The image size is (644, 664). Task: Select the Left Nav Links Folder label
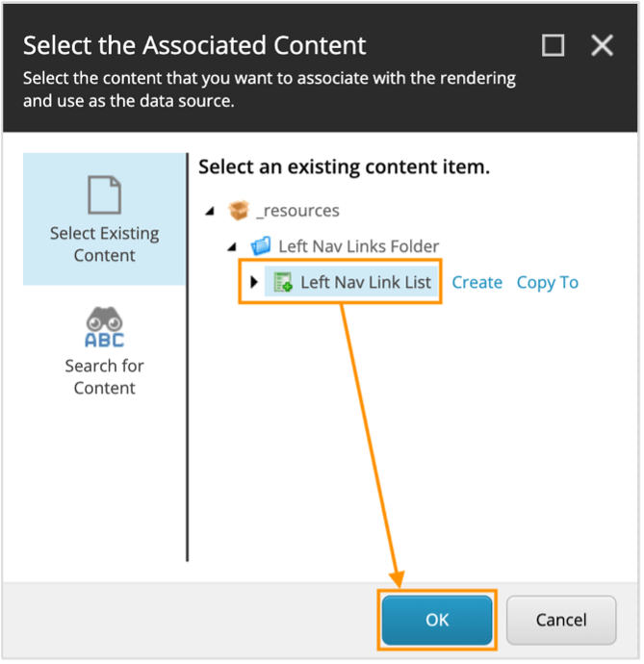(358, 245)
